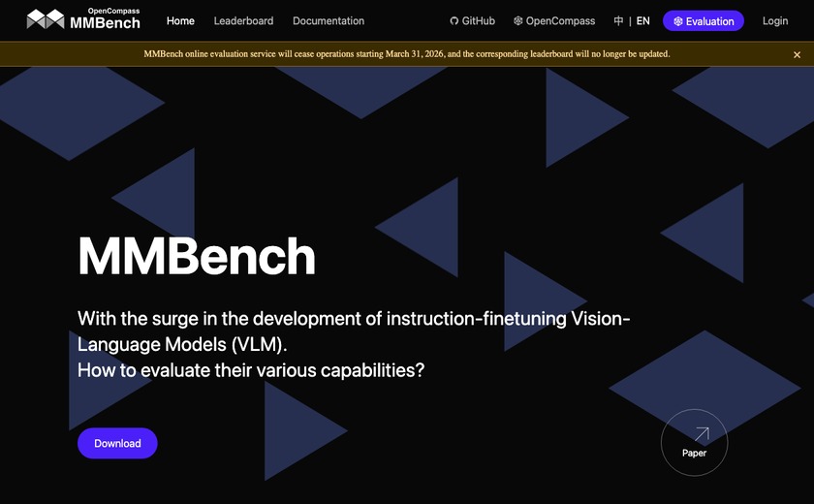Open the Login link
Screen dimensions: 814x504
[775, 20]
